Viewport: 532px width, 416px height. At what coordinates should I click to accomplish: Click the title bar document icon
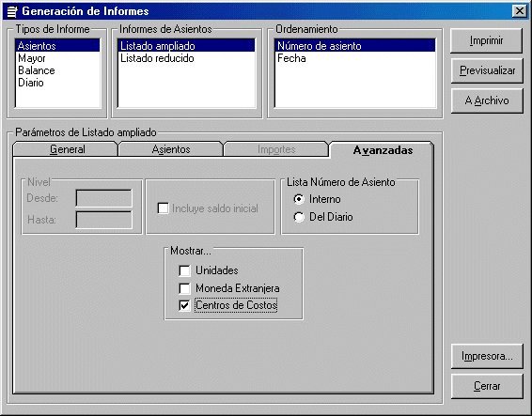coord(12,11)
